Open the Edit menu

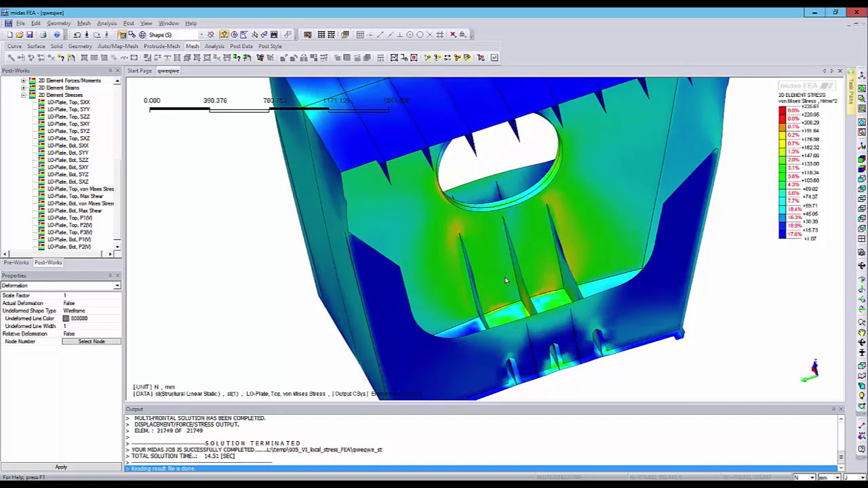pyautogui.click(x=35, y=23)
